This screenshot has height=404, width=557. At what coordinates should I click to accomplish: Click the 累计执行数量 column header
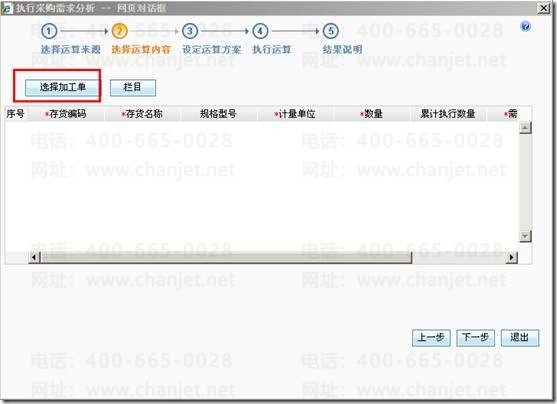(x=448, y=114)
